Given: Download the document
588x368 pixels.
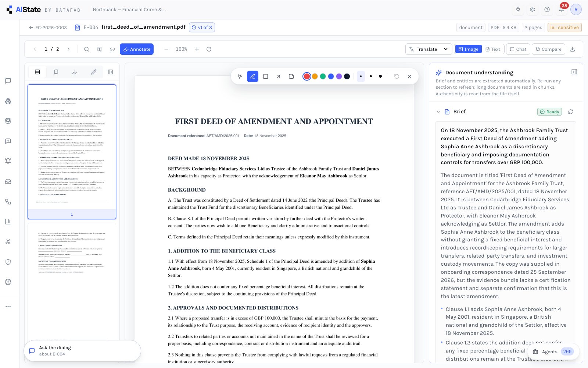Looking at the screenshot, I should pyautogui.click(x=572, y=49).
